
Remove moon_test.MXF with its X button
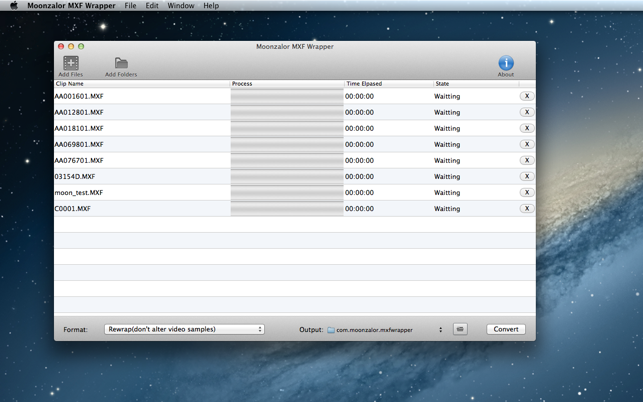tap(527, 192)
